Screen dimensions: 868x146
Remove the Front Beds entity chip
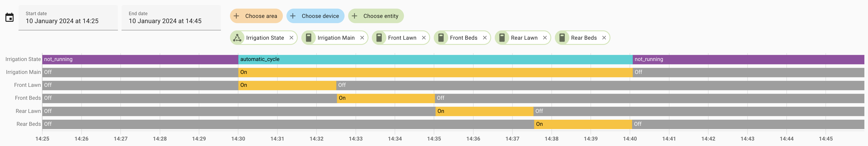point(485,38)
